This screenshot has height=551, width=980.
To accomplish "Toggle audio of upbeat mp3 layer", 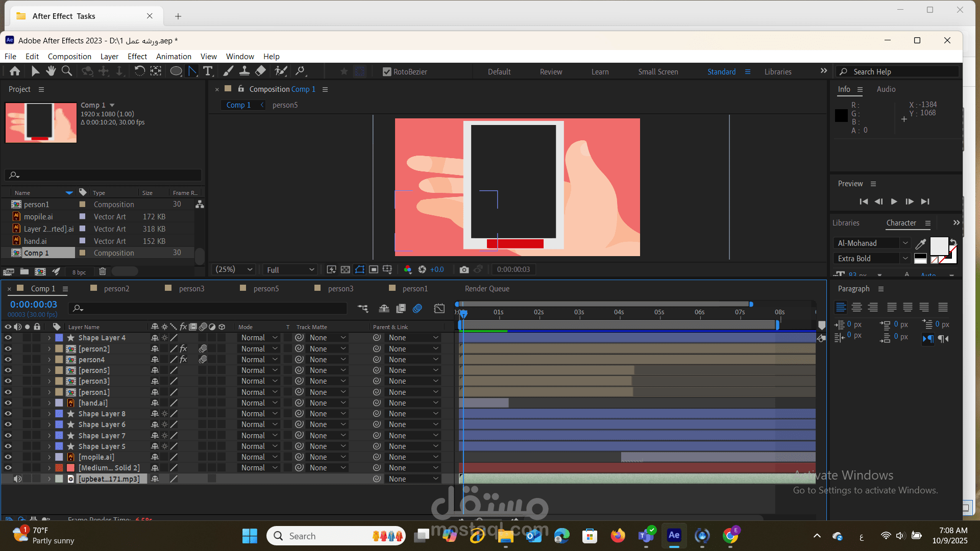I will pos(17,479).
